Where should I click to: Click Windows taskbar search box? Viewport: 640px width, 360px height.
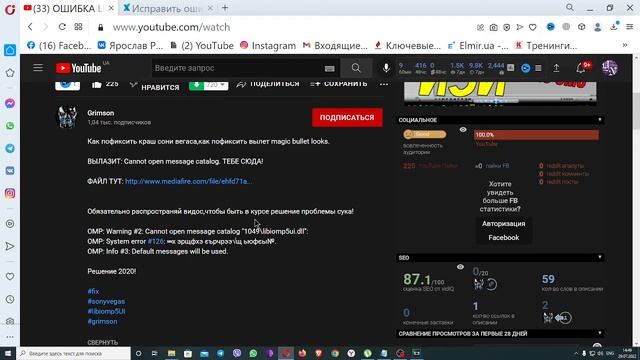pos(74,353)
